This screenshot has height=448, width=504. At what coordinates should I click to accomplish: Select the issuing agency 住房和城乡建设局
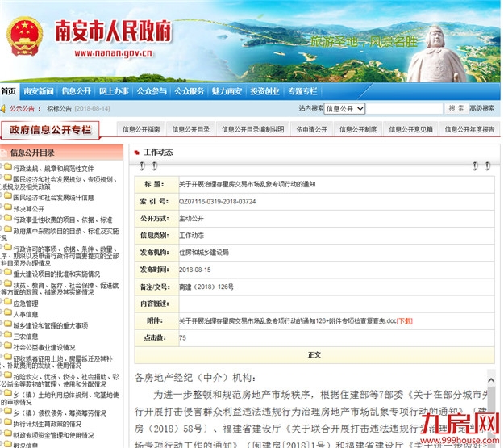click(204, 253)
